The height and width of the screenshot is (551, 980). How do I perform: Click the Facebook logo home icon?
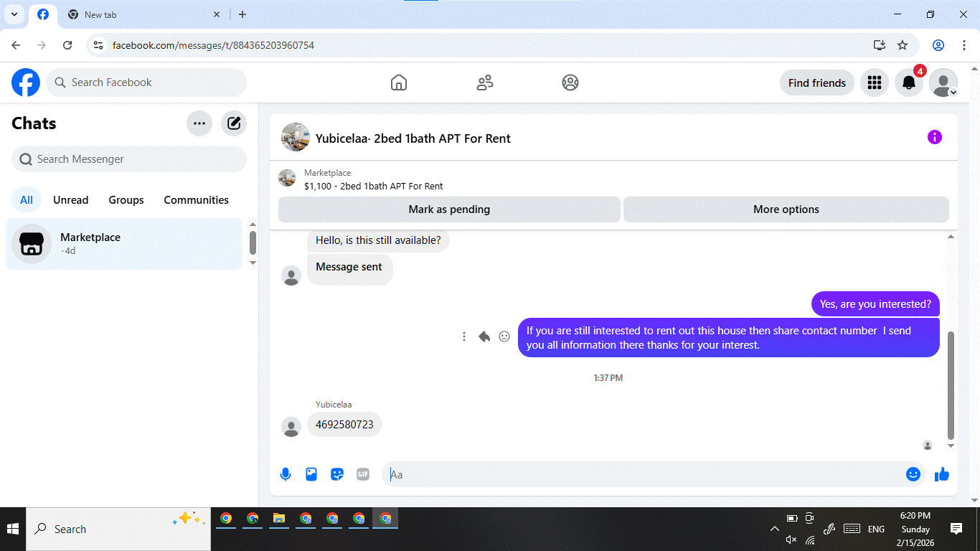tap(26, 83)
